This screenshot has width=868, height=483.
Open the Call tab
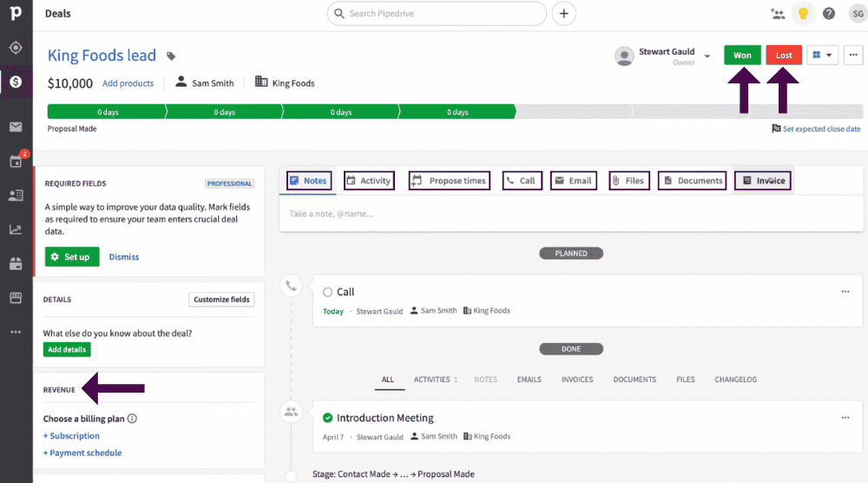coord(522,181)
